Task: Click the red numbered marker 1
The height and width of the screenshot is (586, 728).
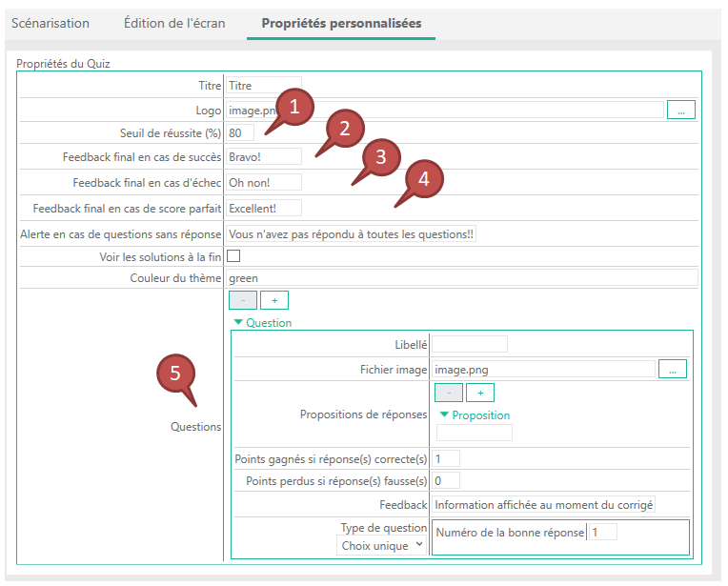Action: point(295,108)
